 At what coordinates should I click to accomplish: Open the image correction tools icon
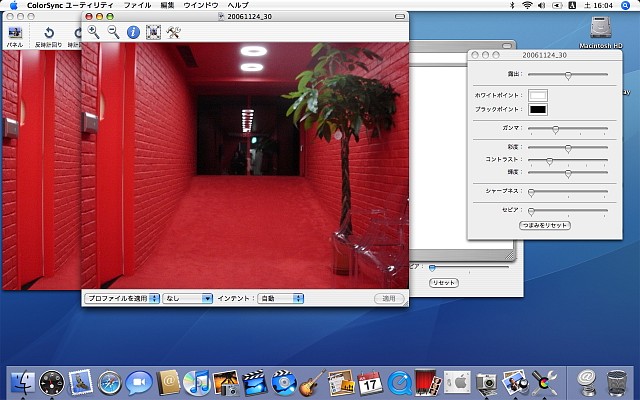(x=174, y=32)
